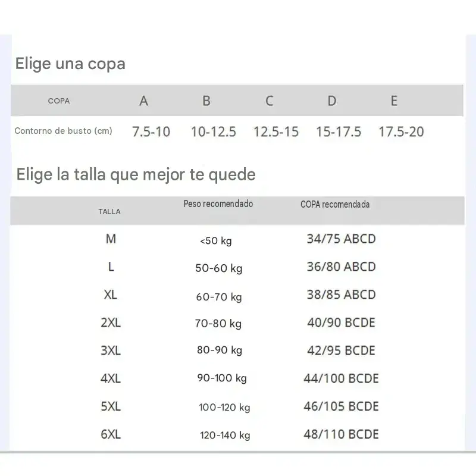
Task: Select cup D column header
Action: tap(332, 101)
